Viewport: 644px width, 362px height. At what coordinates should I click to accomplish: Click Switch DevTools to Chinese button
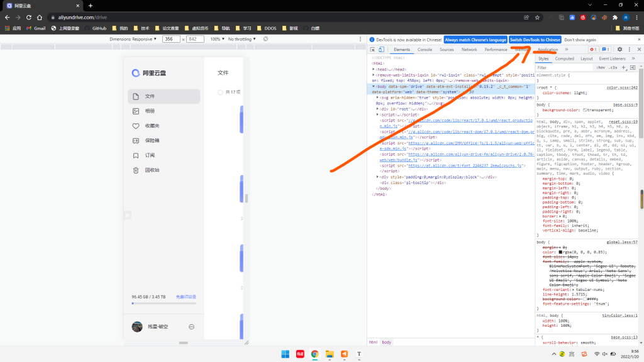coord(535,40)
